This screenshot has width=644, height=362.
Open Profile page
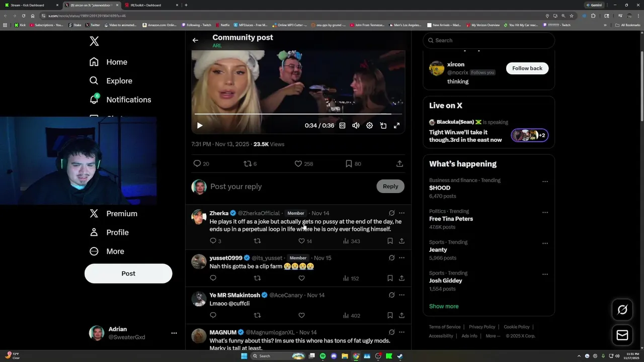click(109, 232)
